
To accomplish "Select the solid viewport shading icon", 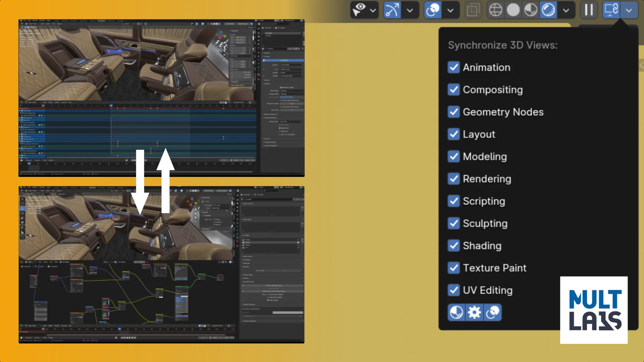I will (x=513, y=10).
